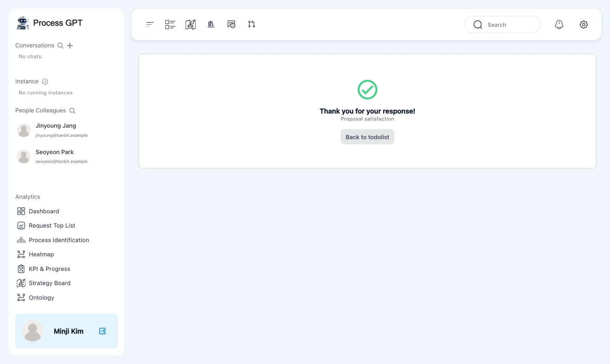610x364 pixels.
Task: Click Seoyeon Park's avatar thumbnail
Action: [24, 156]
